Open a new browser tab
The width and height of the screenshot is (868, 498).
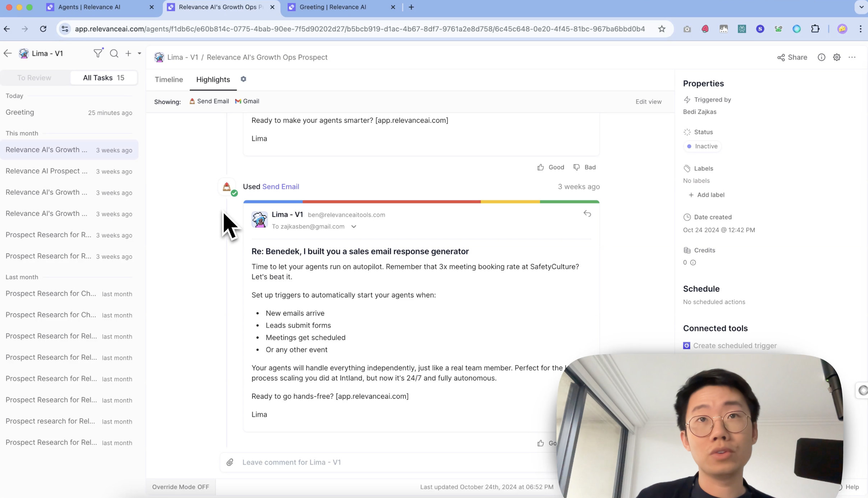point(411,7)
